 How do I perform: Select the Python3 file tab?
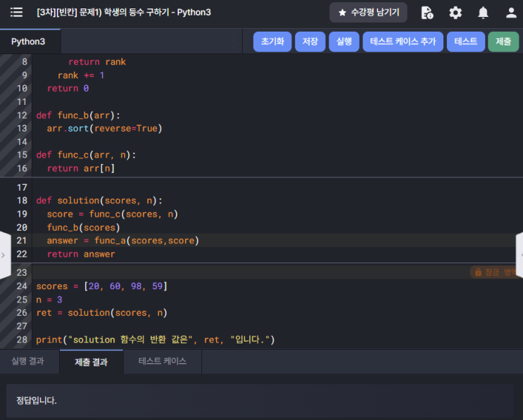click(x=28, y=42)
